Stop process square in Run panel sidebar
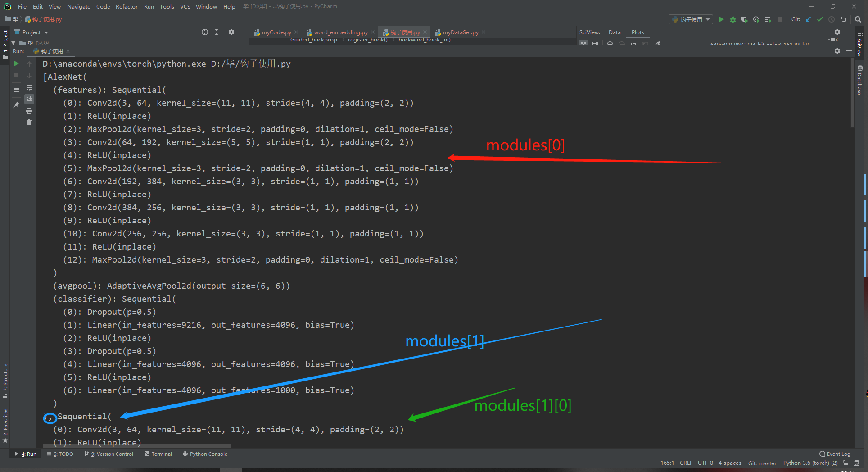The height and width of the screenshot is (472, 868). pyautogui.click(x=16, y=75)
